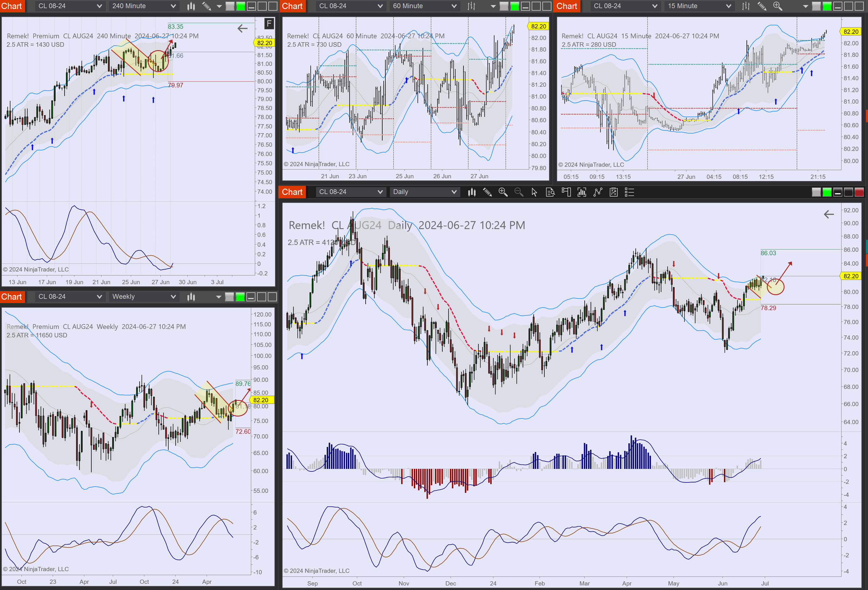Image resolution: width=868 pixels, height=590 pixels.
Task: Select the Zoom Out tool on the Daily chart
Action: coord(518,192)
